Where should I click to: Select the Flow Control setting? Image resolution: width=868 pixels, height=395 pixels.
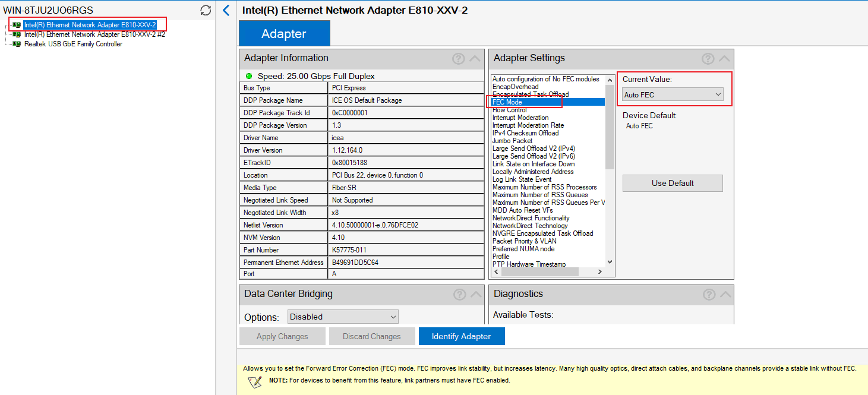coord(510,110)
